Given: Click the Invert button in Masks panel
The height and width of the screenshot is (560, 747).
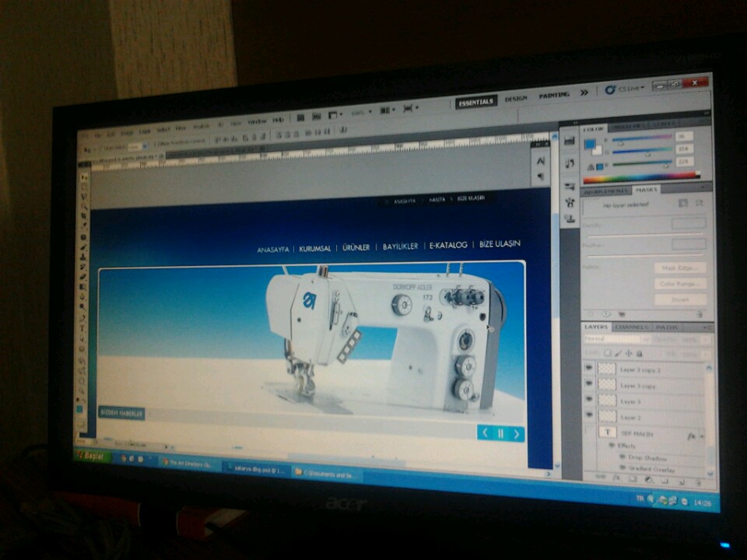Looking at the screenshot, I should click(x=680, y=299).
